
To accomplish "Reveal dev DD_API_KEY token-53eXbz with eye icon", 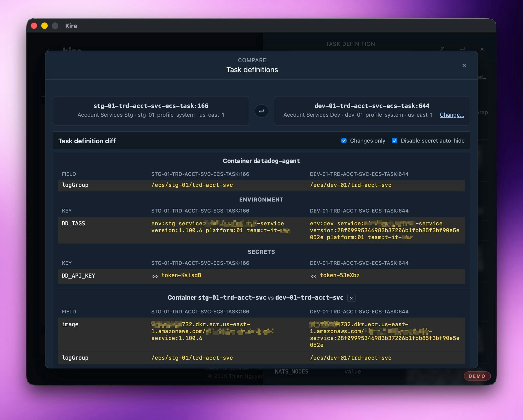I will pos(314,276).
